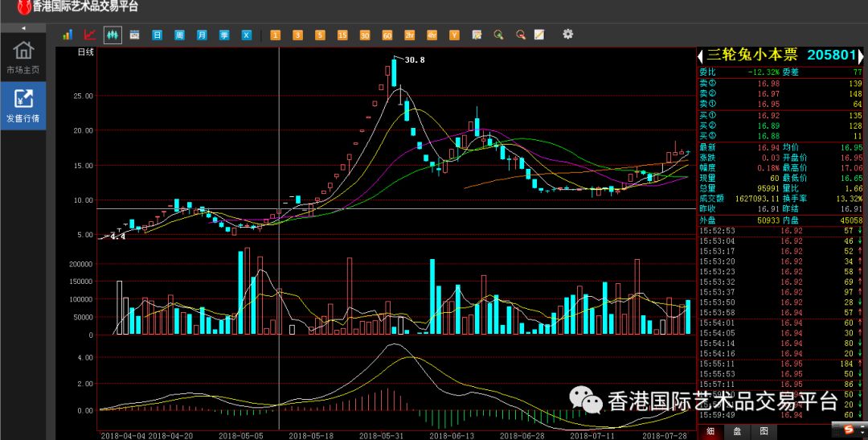Select the daily (日) period icon
Image resolution: width=868 pixels, height=440 pixels.
click(158, 35)
